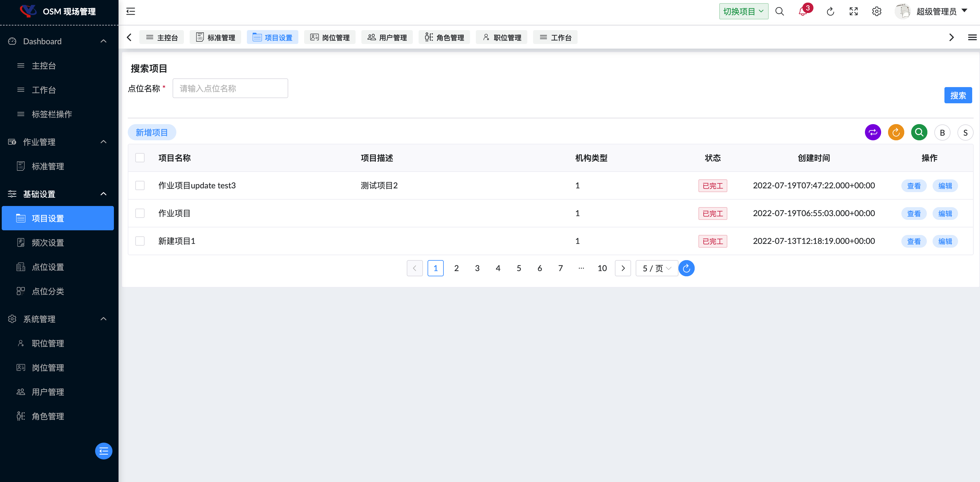This screenshot has width=980, height=482.
Task: Click into the 点位名称 input field
Action: coord(230,88)
